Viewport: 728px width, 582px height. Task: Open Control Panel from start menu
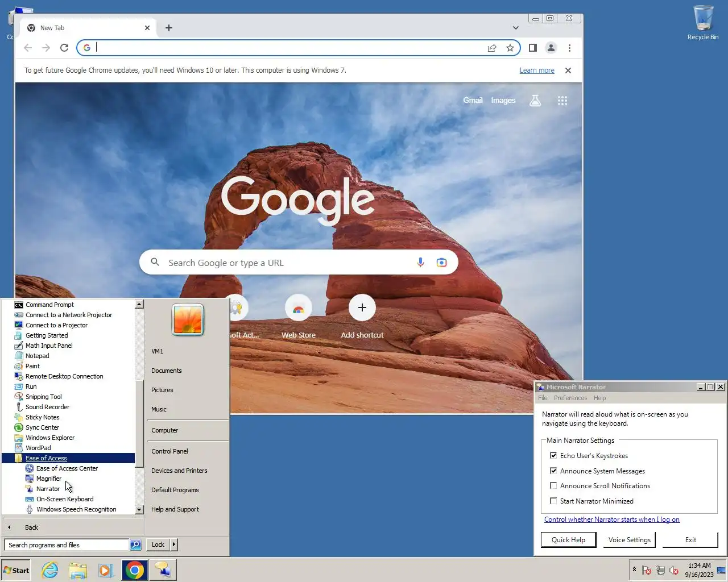coord(169,451)
